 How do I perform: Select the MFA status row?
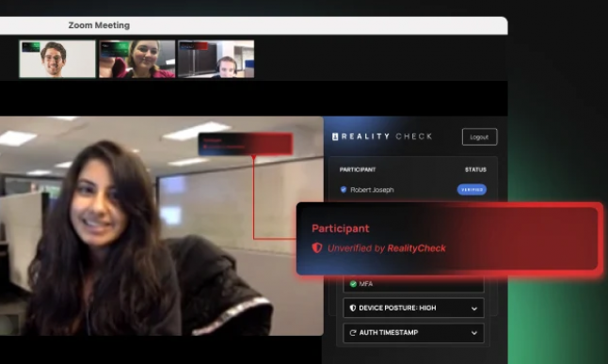tap(413, 284)
